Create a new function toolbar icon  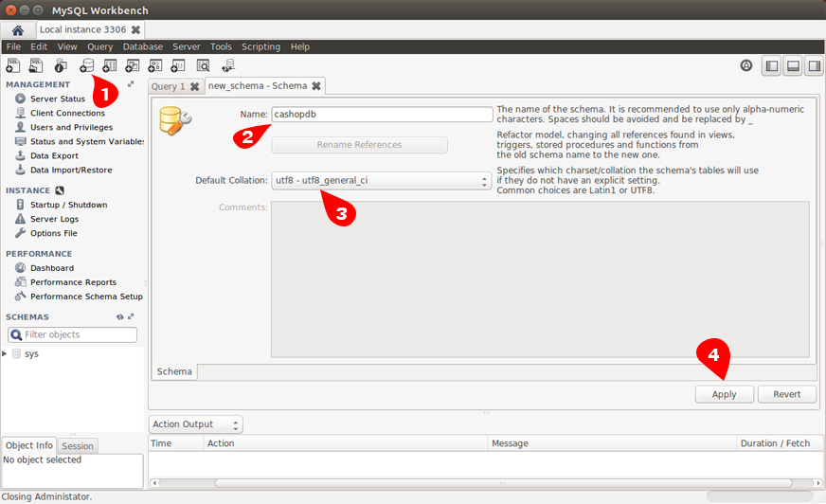[x=178, y=65]
